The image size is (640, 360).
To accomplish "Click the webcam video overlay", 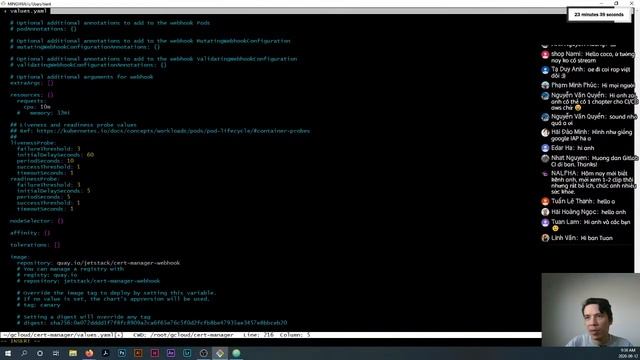I will [x=591, y=310].
